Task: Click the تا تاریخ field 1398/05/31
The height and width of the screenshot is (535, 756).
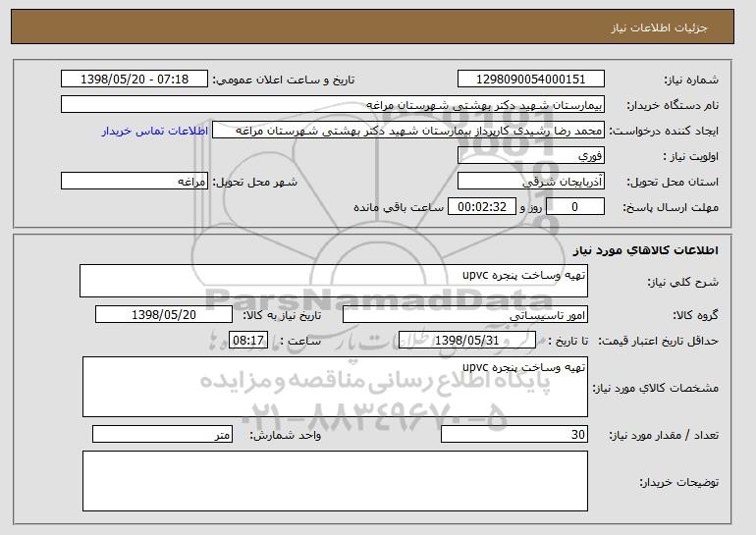Action: pos(467,341)
